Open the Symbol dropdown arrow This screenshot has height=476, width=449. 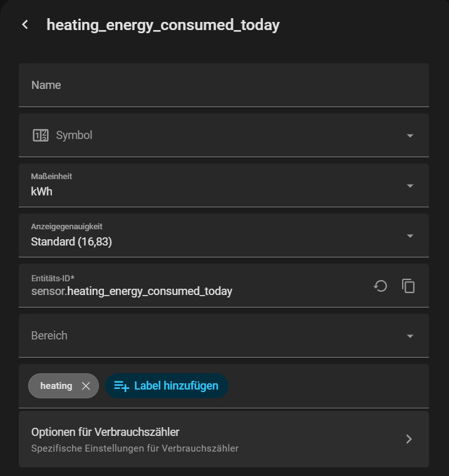[410, 136]
